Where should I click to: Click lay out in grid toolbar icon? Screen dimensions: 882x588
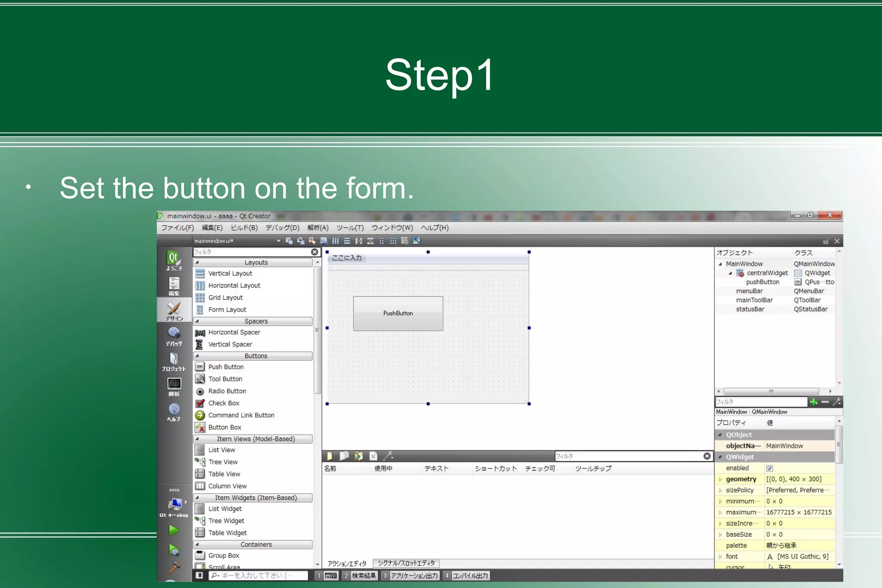(x=393, y=241)
